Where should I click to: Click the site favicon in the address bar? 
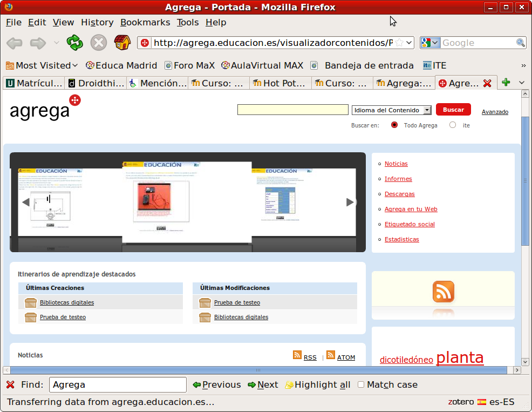point(145,43)
